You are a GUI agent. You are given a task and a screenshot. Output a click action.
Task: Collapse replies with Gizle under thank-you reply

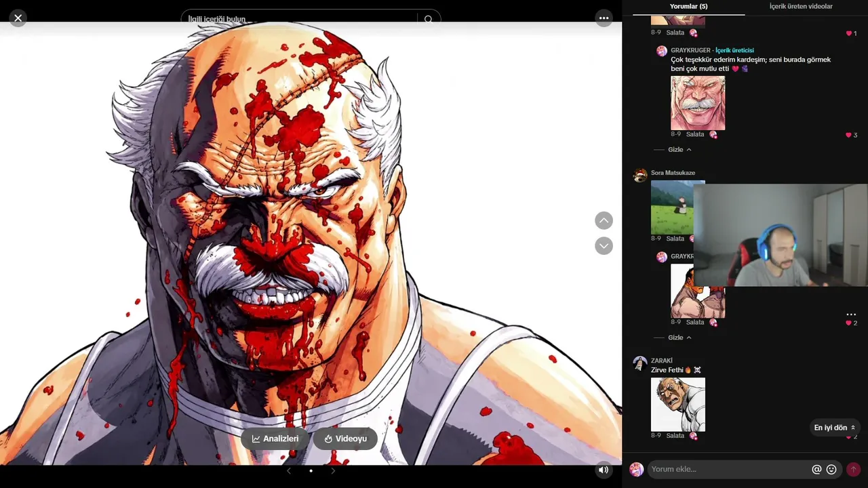click(679, 150)
